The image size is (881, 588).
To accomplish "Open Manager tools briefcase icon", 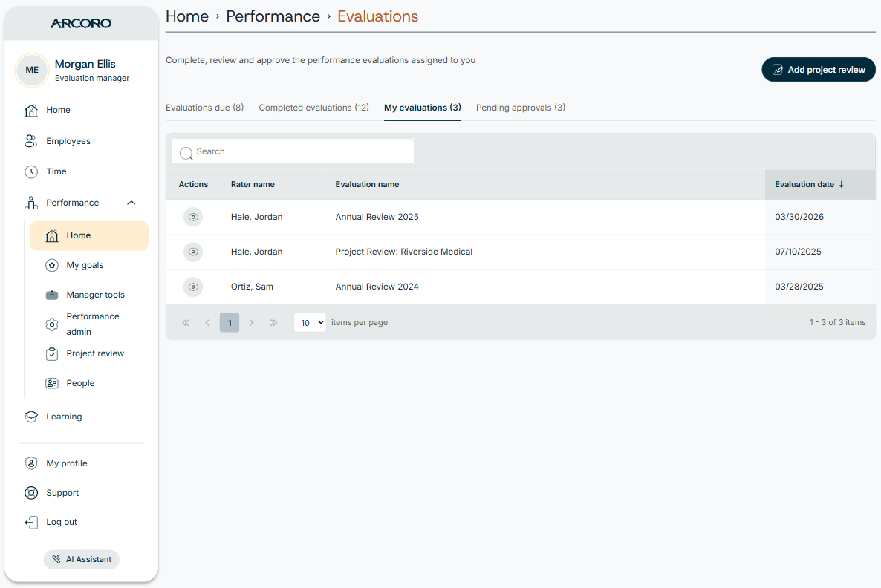I will (52, 295).
